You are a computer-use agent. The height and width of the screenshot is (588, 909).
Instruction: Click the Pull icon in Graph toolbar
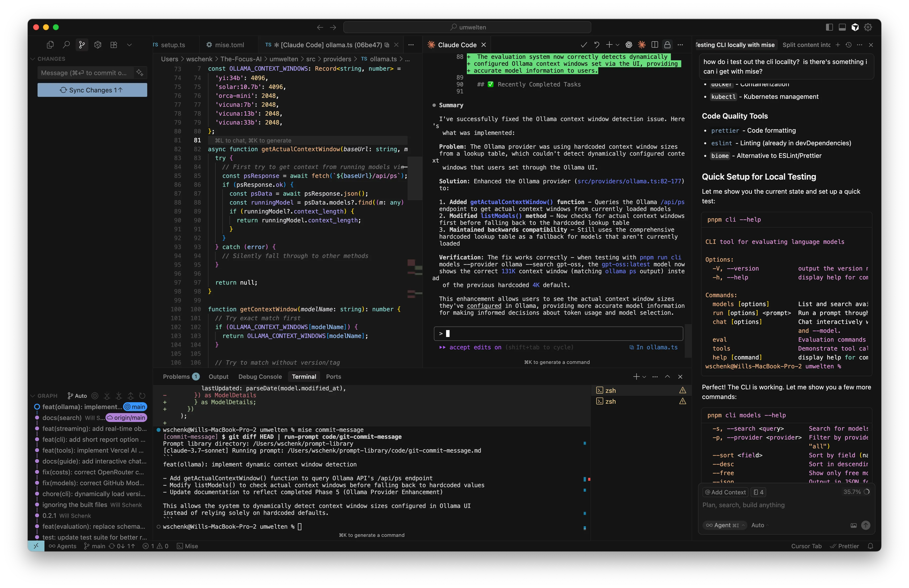(x=119, y=396)
